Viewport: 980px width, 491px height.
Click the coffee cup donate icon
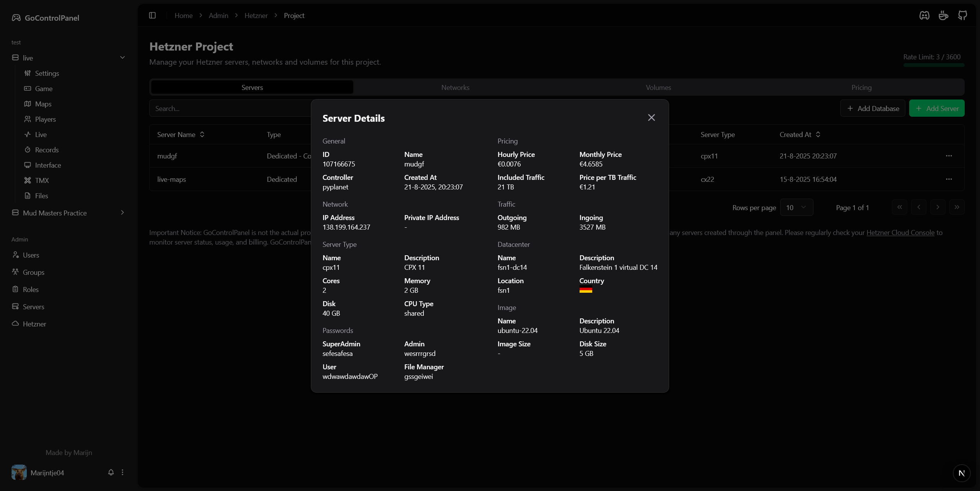coord(943,15)
